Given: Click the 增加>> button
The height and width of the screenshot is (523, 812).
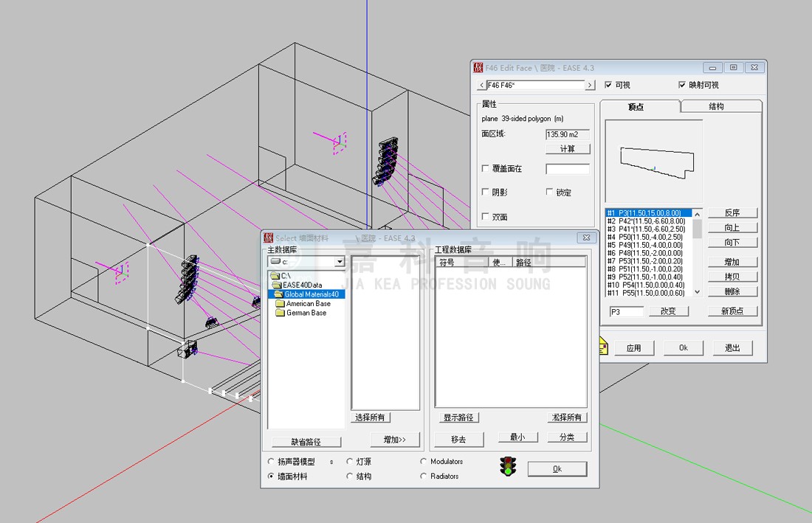Looking at the screenshot, I should [395, 440].
